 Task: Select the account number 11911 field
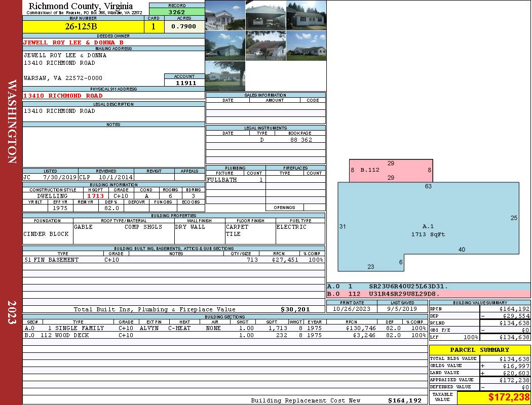(184, 83)
